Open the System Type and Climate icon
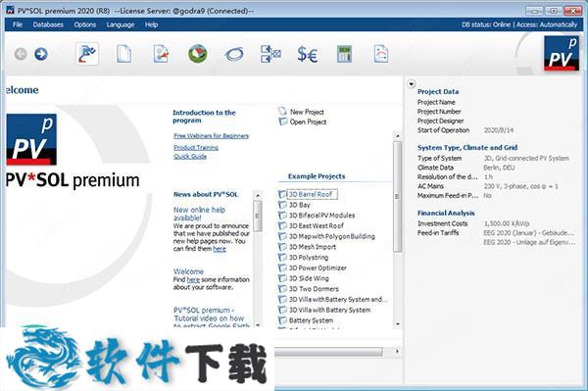The height and width of the screenshot is (391, 588). (161, 54)
